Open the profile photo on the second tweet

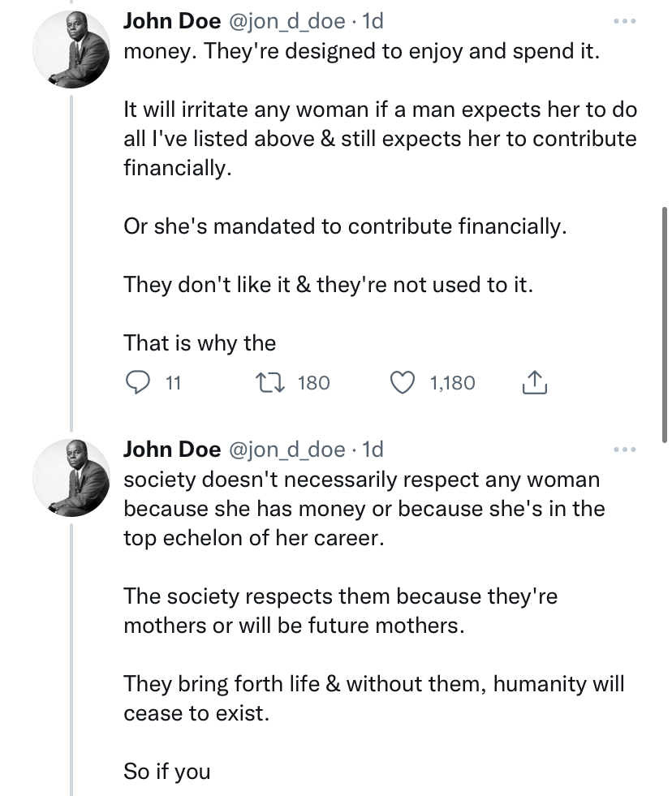(x=75, y=476)
